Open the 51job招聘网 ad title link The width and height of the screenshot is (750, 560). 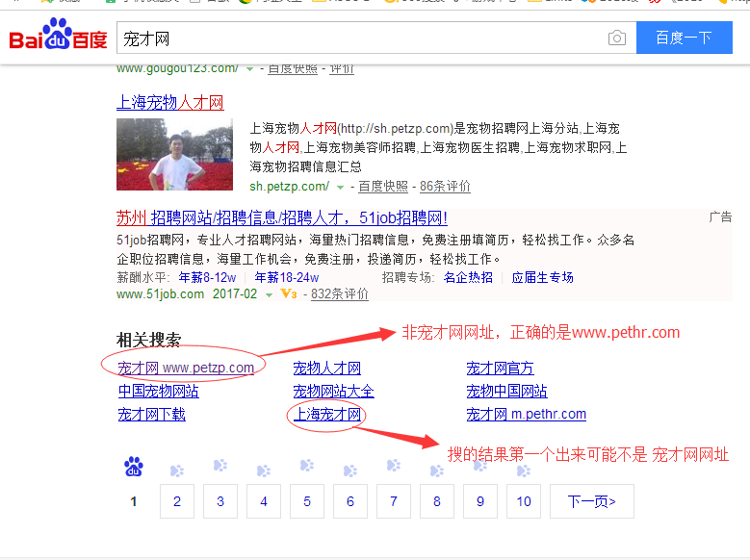pos(282,218)
